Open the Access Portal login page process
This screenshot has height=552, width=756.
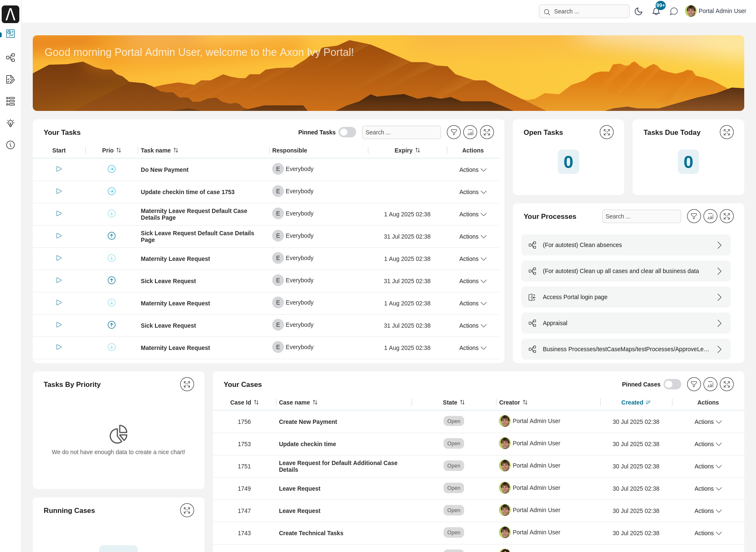(x=625, y=297)
